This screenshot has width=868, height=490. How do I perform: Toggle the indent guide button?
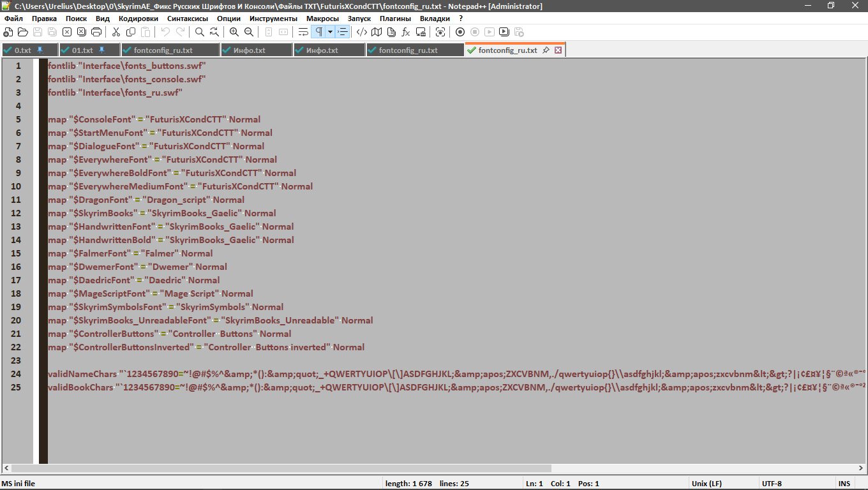click(343, 32)
